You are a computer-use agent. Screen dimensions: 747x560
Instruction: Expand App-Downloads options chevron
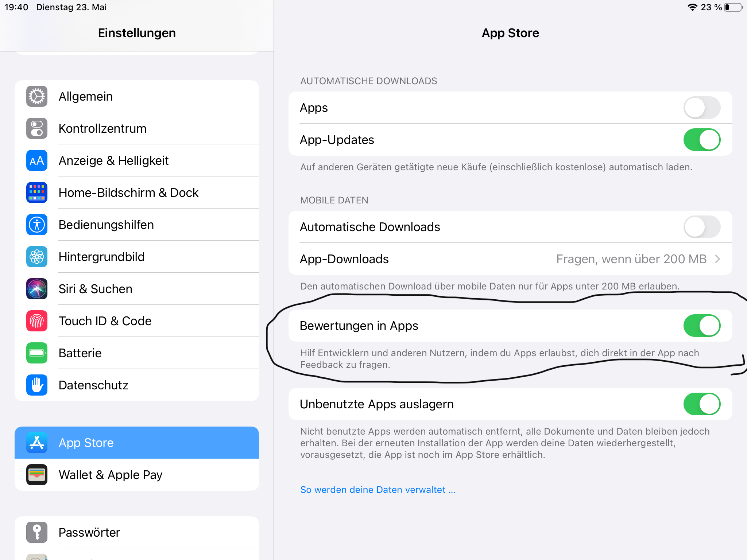point(717,259)
